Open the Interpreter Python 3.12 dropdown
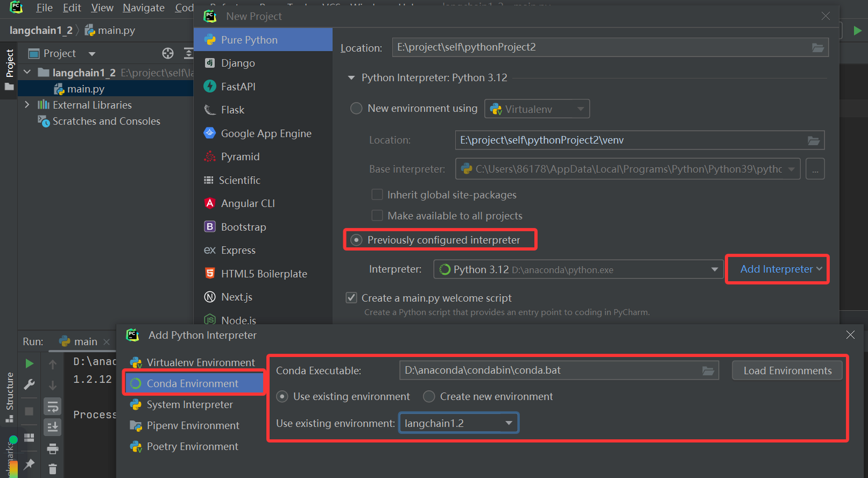This screenshot has height=478, width=868. point(579,269)
